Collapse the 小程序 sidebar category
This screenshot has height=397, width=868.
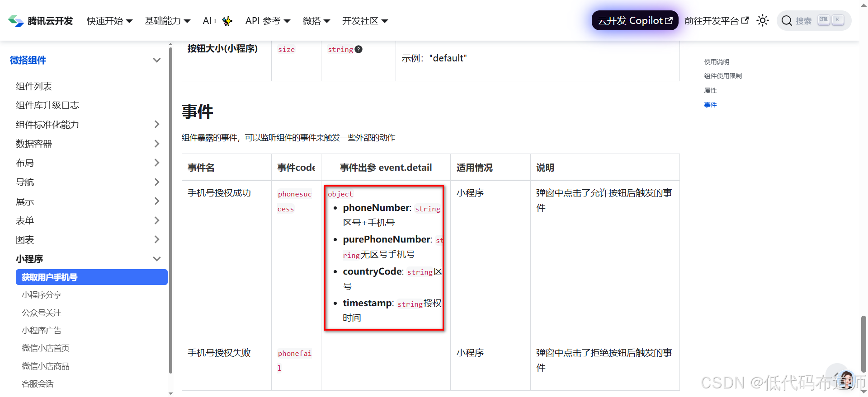coord(157,259)
